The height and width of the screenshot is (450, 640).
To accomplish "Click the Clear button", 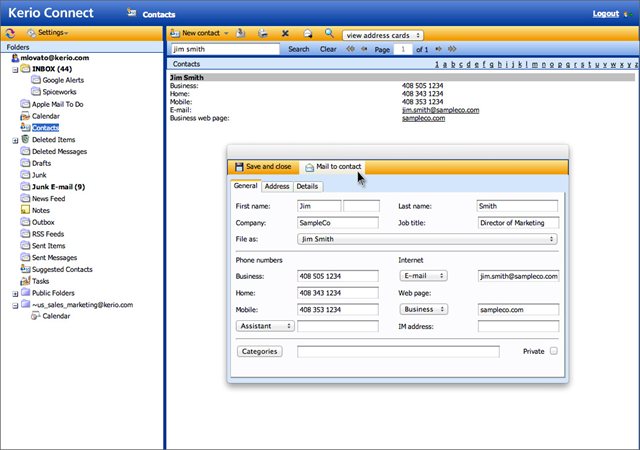I will click(x=328, y=49).
